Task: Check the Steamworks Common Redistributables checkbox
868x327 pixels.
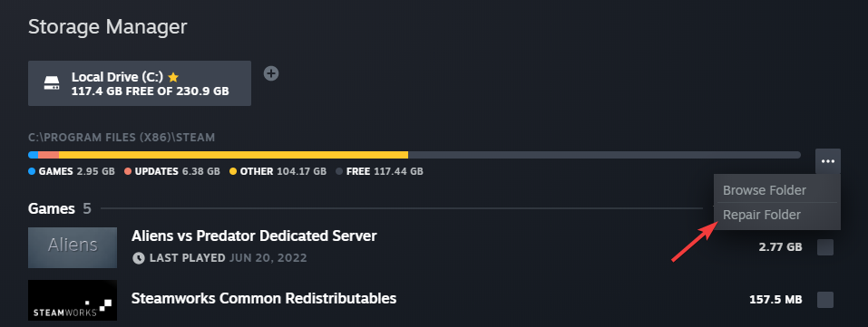Action: point(824,300)
